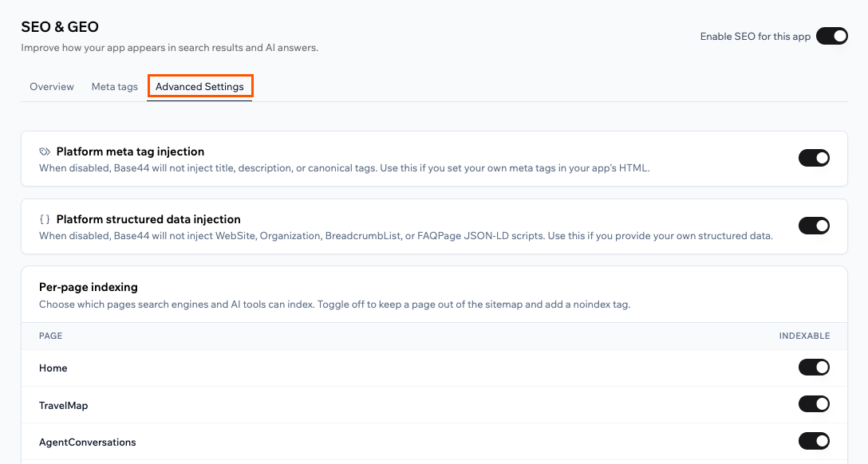The width and height of the screenshot is (868, 464).
Task: Click the tag icon beside Platform meta tag injection
Action: pyautogui.click(x=45, y=151)
